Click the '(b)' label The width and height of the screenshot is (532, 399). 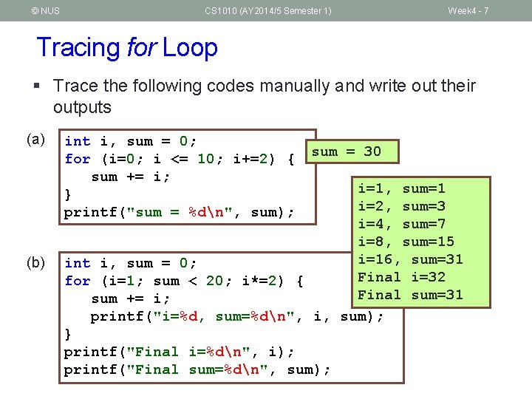pyautogui.click(x=36, y=262)
